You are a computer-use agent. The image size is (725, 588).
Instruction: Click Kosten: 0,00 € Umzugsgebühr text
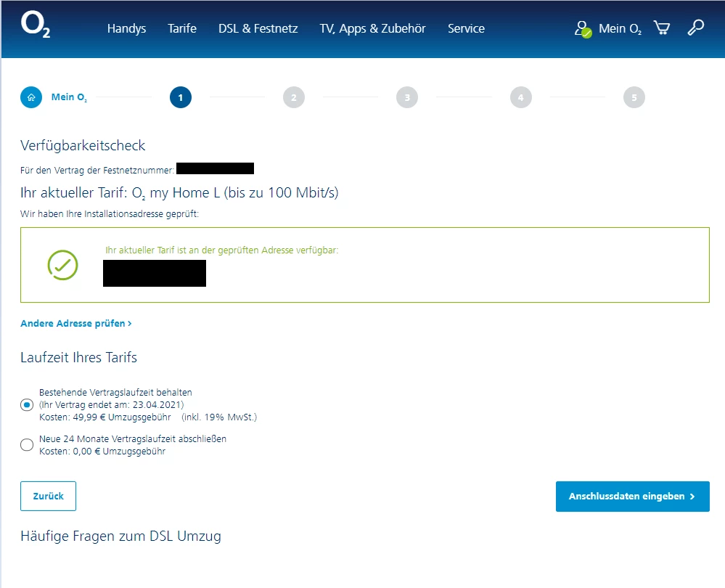point(102,452)
